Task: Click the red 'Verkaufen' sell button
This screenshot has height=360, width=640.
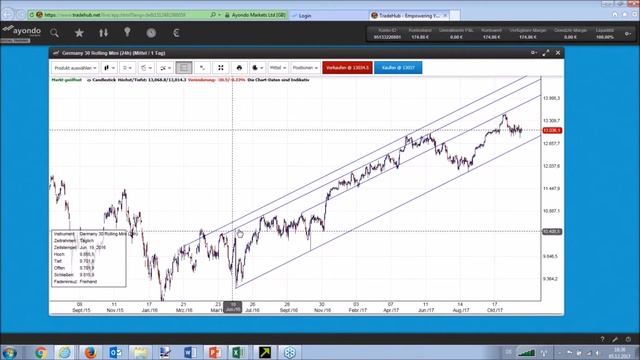Action: (x=347, y=68)
